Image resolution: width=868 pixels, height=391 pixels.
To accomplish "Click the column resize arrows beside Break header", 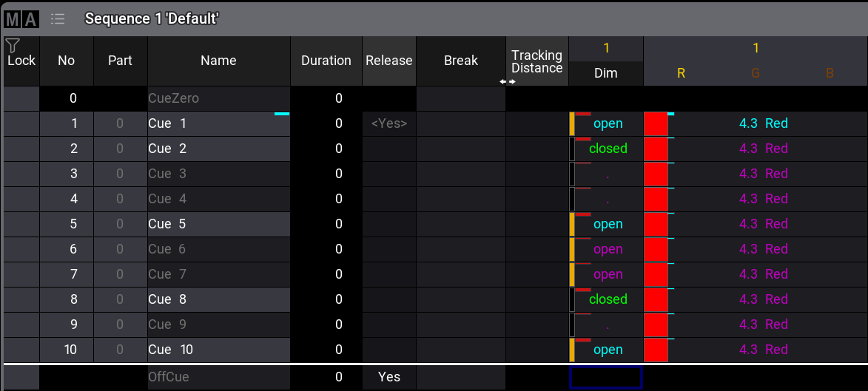I will click(x=507, y=81).
